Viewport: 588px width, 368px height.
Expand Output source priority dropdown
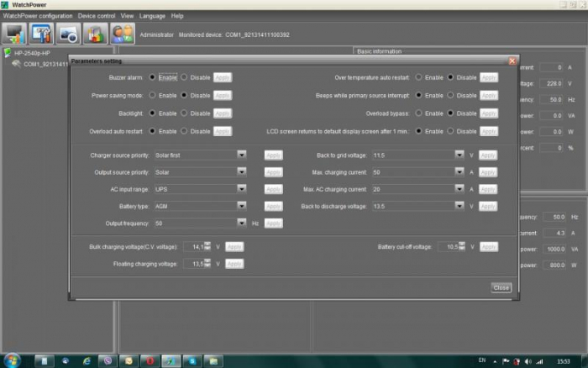point(242,171)
